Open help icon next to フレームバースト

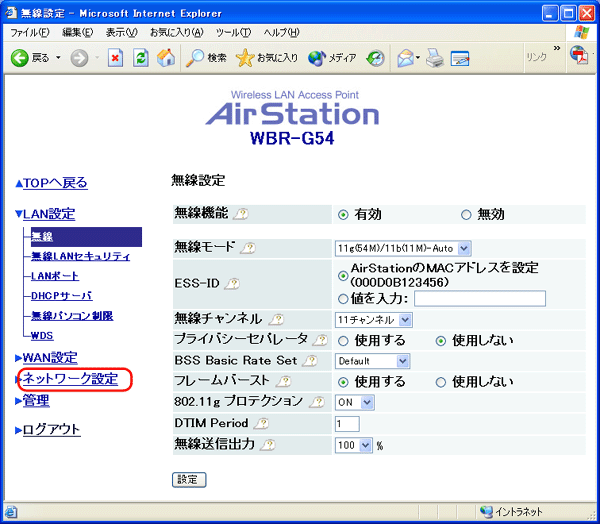284,381
